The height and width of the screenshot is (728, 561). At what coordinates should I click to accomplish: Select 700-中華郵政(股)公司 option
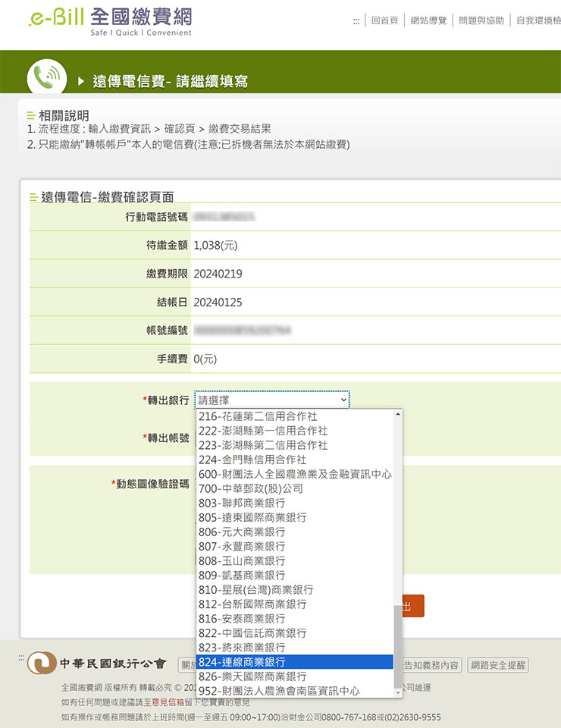click(x=295, y=488)
